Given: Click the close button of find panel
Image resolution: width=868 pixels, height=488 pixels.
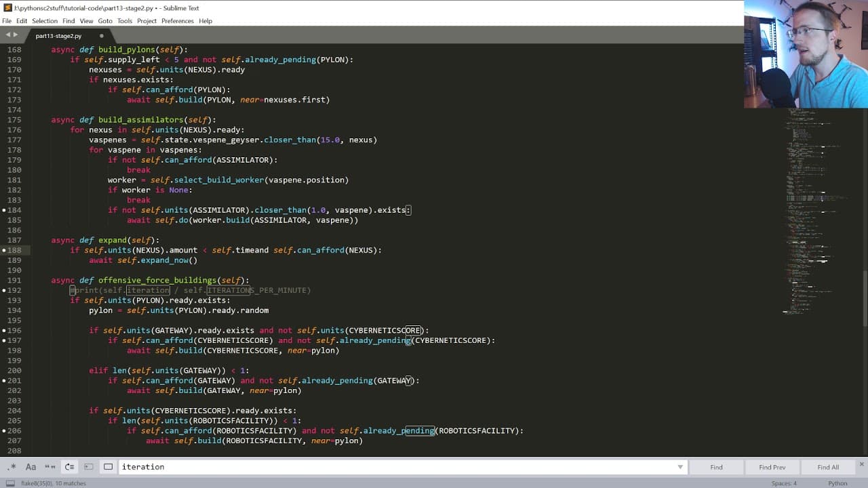Looking at the screenshot, I should (862, 465).
